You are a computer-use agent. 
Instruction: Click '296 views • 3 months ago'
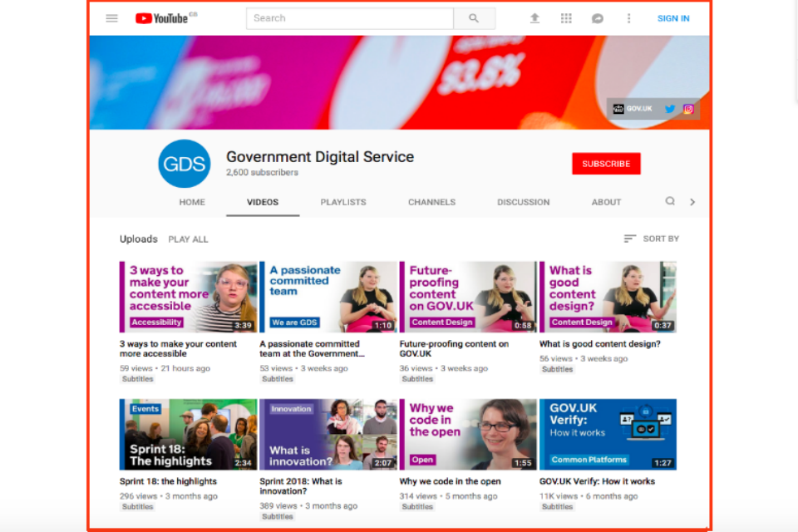[169, 496]
